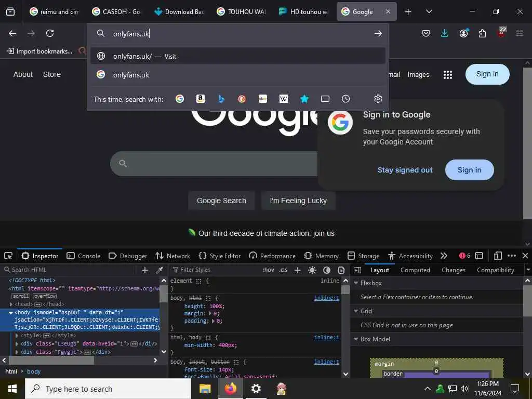Switch to the Console devtools tab
This screenshot has height=399, width=532.
pos(84,256)
